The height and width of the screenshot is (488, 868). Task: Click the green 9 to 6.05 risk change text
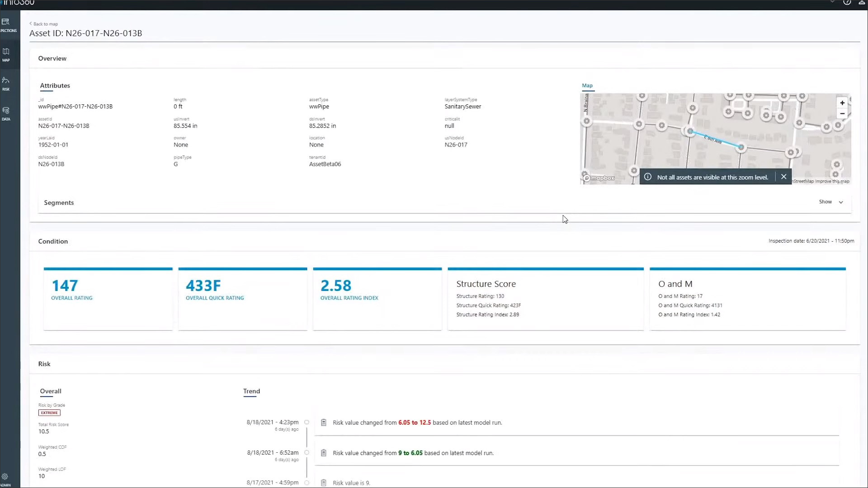410,453
